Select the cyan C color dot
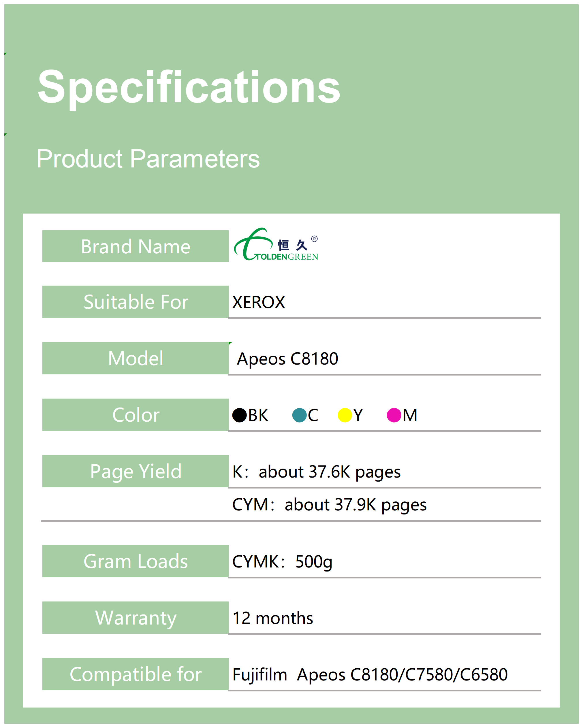Screen dimensions: 583x728 click(299, 415)
